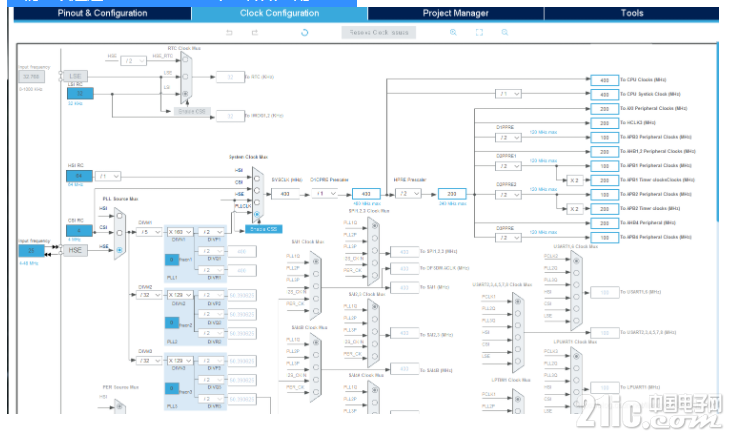Open the DIVM2 /32 dropdown
Screen dimensions: 730x437
pyautogui.click(x=149, y=295)
